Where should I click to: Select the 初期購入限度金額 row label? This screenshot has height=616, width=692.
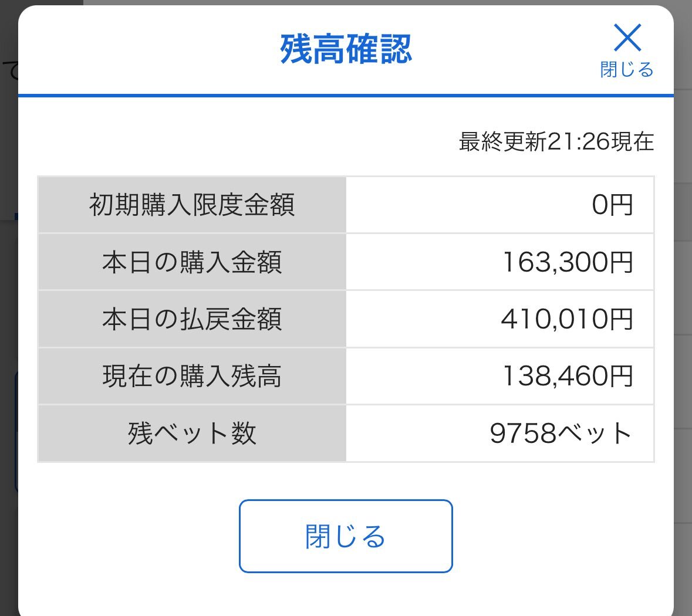tap(192, 205)
